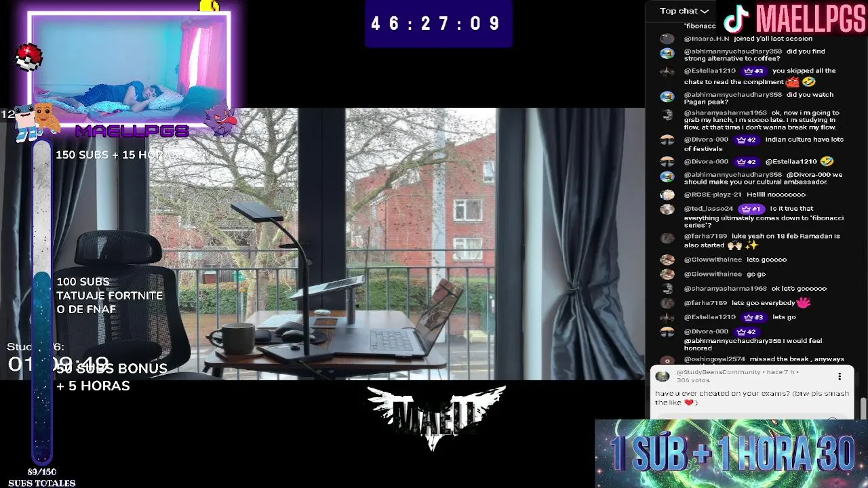Open the three-dot menu on StudyBeansCommunity post

[840, 376]
